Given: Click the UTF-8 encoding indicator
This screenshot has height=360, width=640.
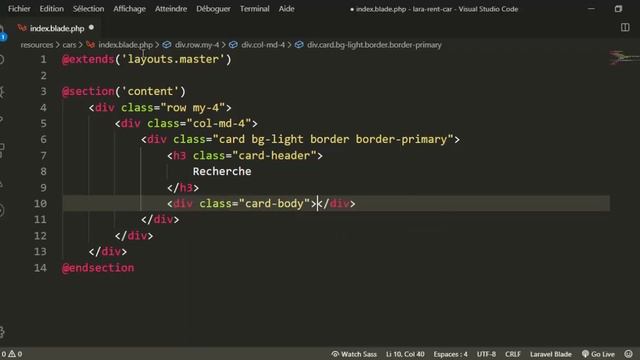Looking at the screenshot, I should click(486, 354).
